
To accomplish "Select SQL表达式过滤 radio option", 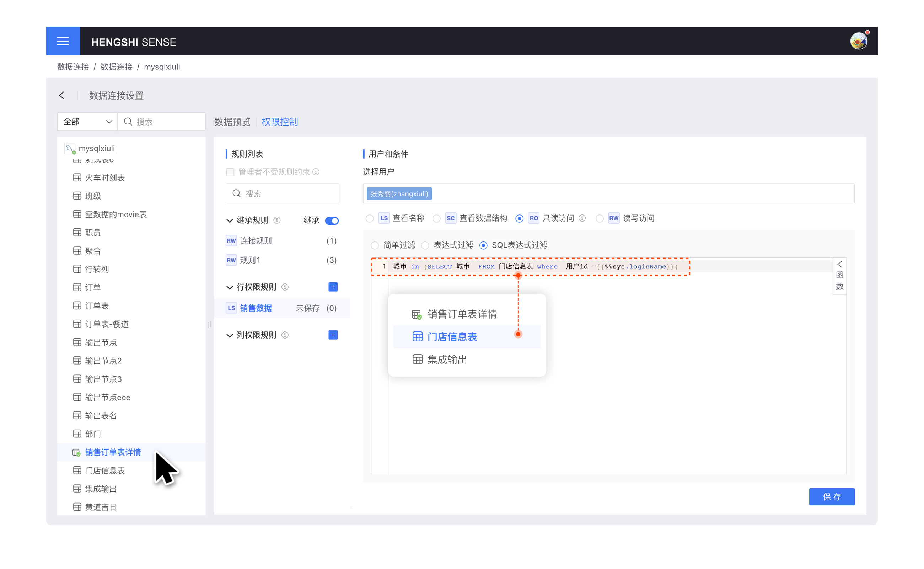I will tap(483, 245).
